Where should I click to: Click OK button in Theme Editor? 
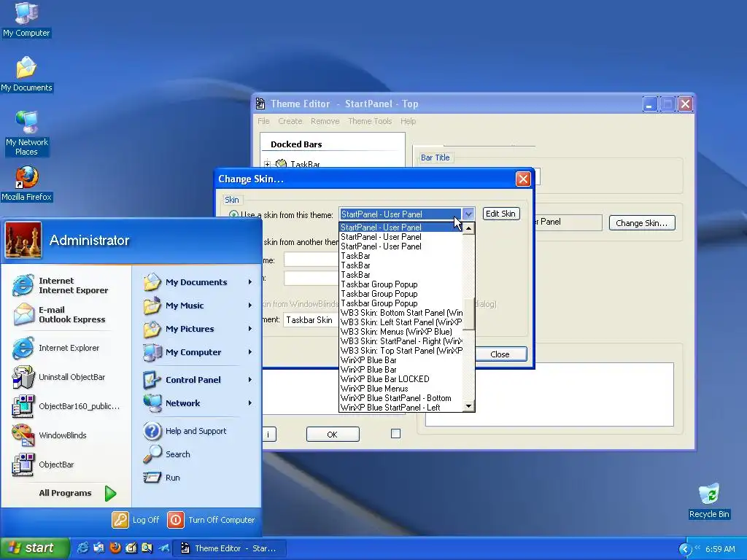pyautogui.click(x=333, y=435)
